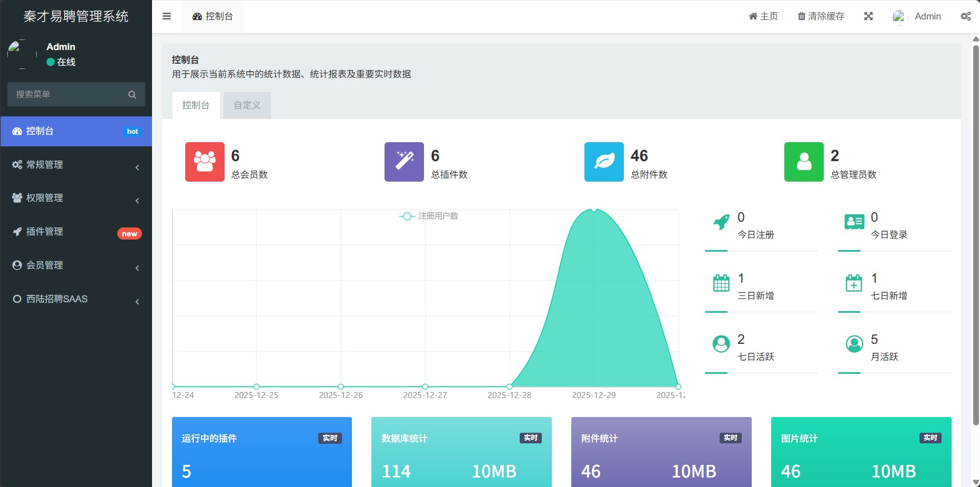The height and width of the screenshot is (487, 980).
Task: Open the 附件统计 card
Action: tap(661, 452)
